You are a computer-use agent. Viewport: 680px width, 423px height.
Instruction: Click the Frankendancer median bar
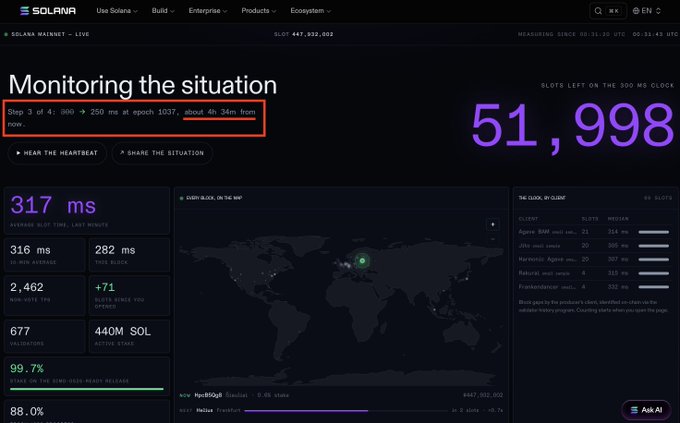pyautogui.click(x=654, y=287)
